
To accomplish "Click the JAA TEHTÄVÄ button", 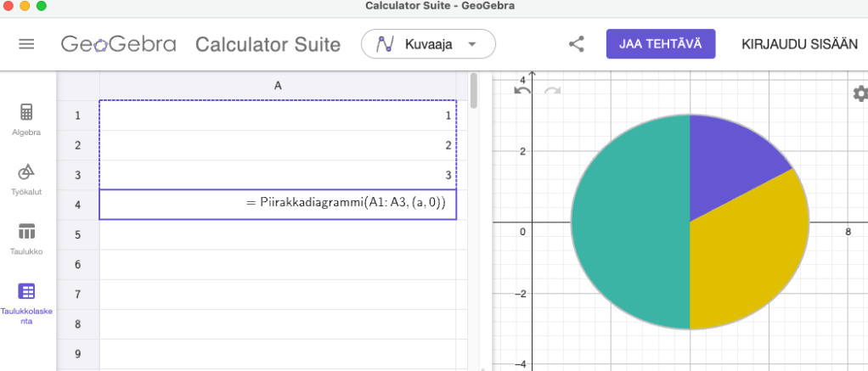I will coord(660,44).
